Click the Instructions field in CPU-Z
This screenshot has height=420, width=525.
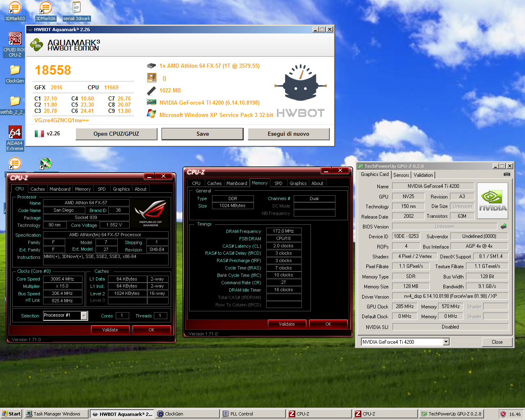click(106, 259)
